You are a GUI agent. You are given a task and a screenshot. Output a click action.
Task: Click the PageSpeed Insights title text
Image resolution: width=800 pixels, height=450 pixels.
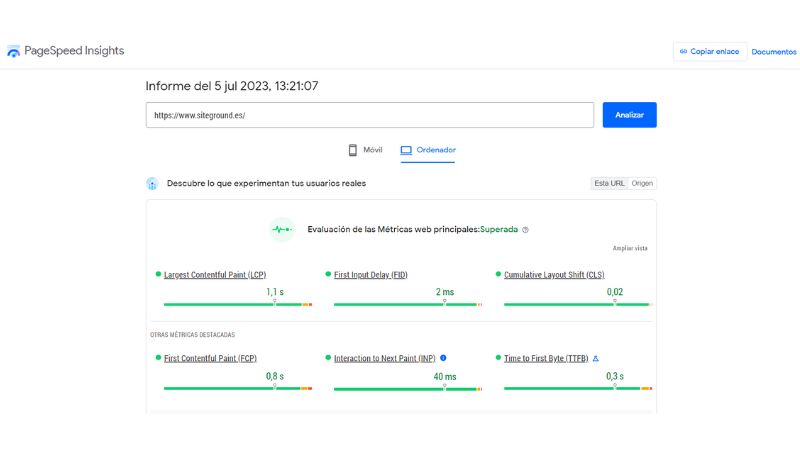point(74,51)
